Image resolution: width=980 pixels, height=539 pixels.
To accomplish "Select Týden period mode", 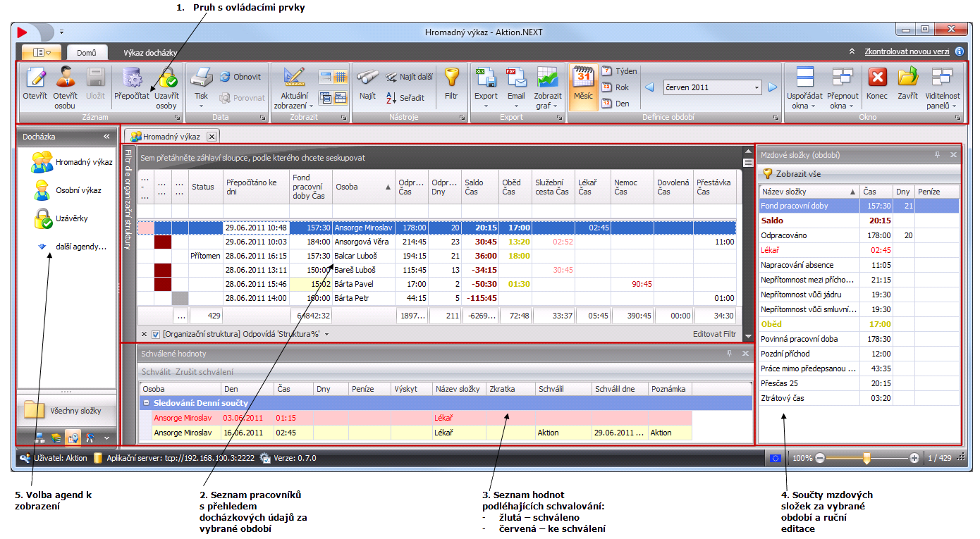I will (620, 71).
